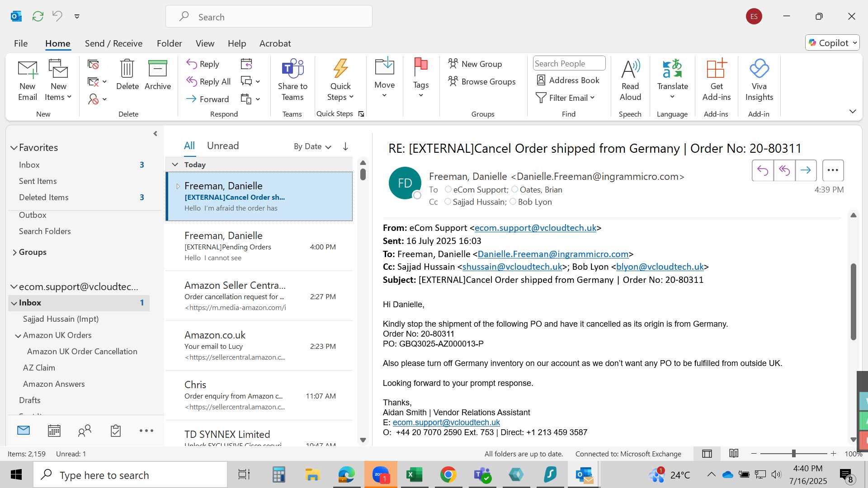868x488 pixels.
Task: Open People view from navigation bar
Action: 85,431
